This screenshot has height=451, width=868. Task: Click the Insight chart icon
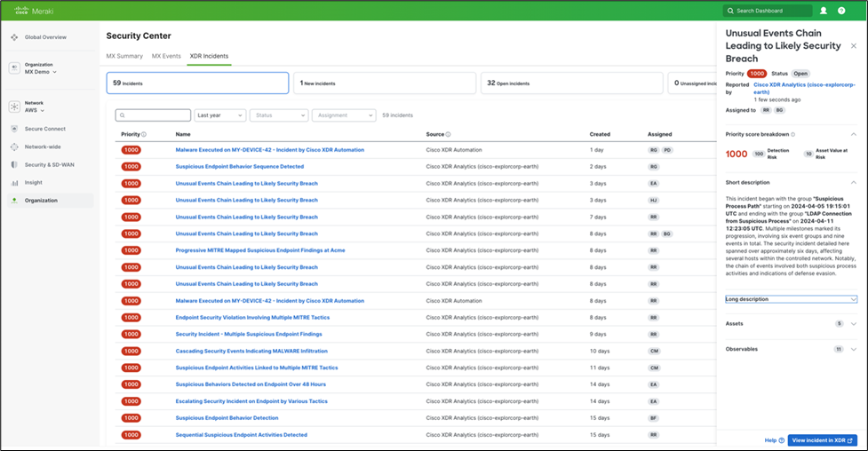(14, 183)
